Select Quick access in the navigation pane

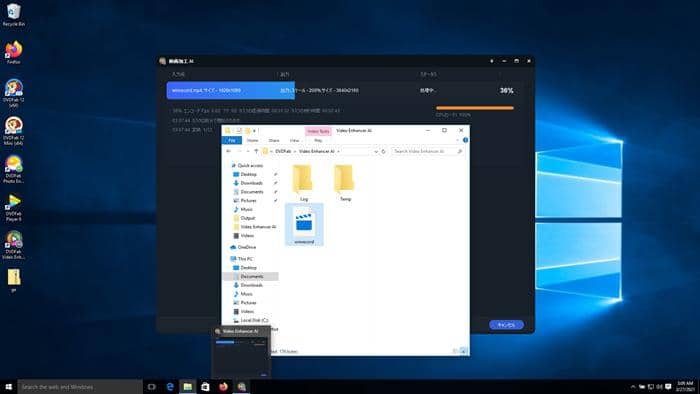click(x=250, y=166)
